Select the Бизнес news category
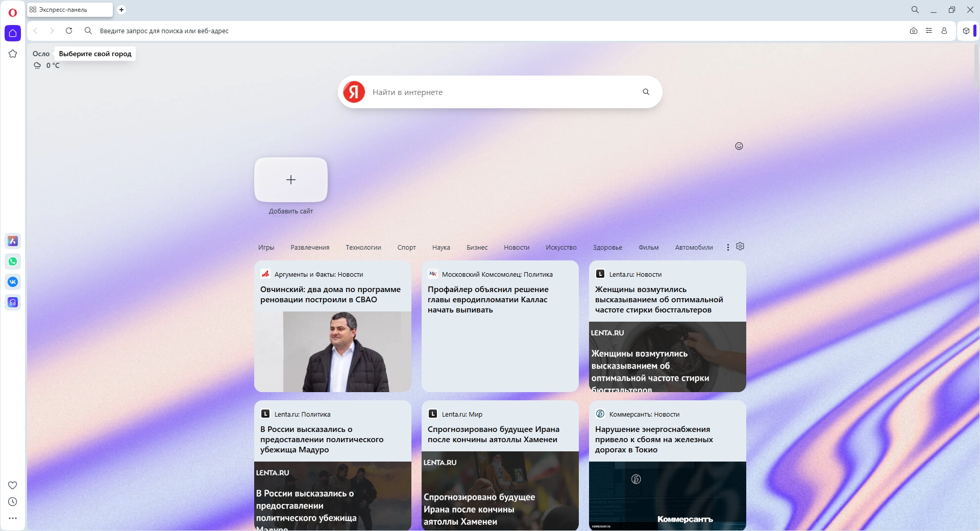This screenshot has height=531, width=980. point(477,248)
